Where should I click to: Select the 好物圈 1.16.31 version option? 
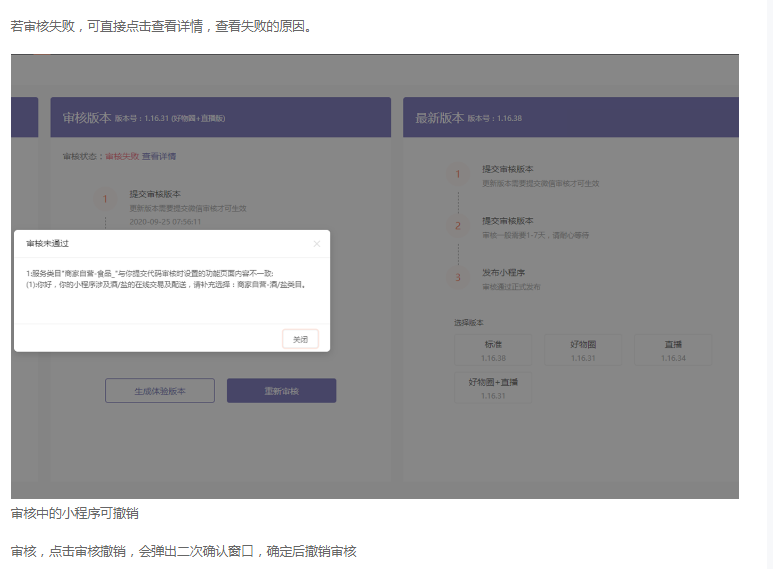(583, 350)
